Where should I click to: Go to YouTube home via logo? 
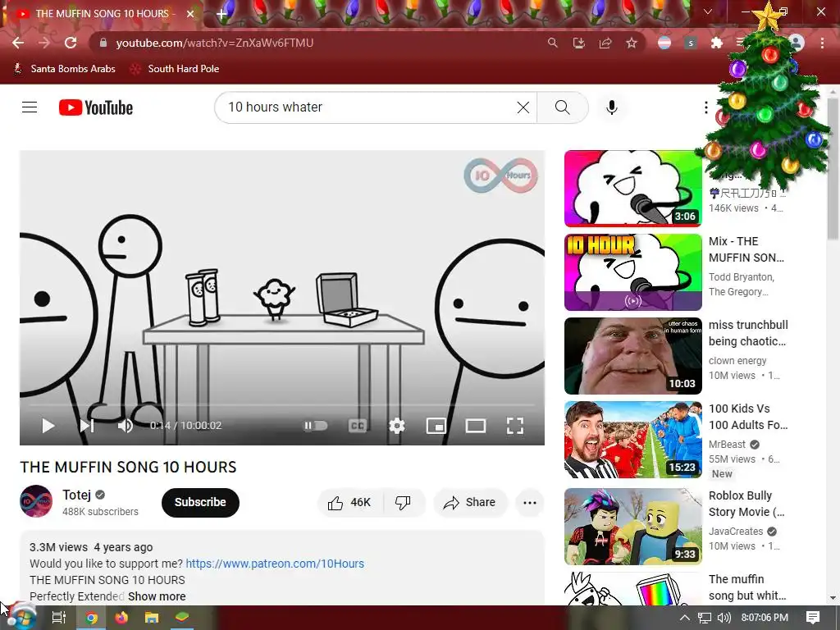(96, 107)
